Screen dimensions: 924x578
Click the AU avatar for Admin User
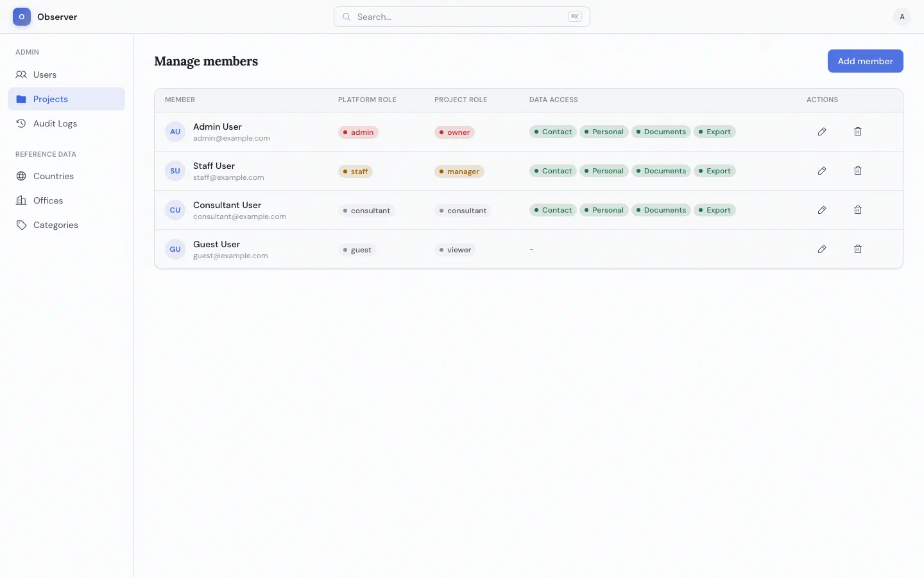pos(175,132)
